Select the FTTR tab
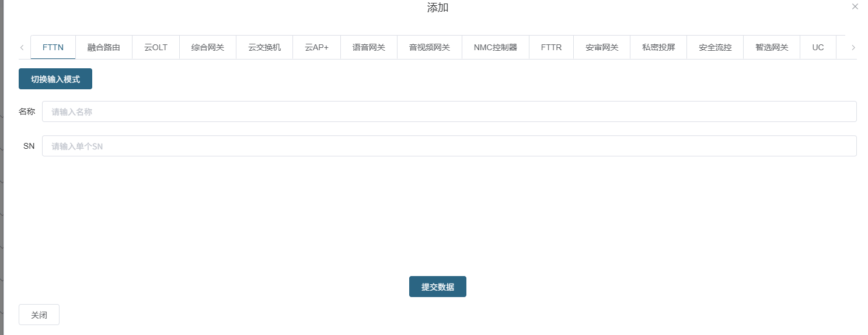The height and width of the screenshot is (335, 868). pos(551,47)
